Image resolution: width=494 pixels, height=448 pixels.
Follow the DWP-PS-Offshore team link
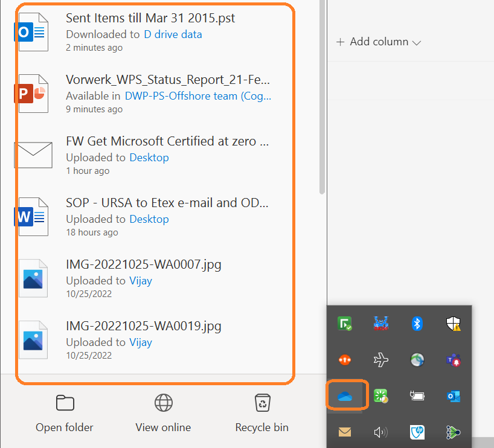pyautogui.click(x=198, y=96)
